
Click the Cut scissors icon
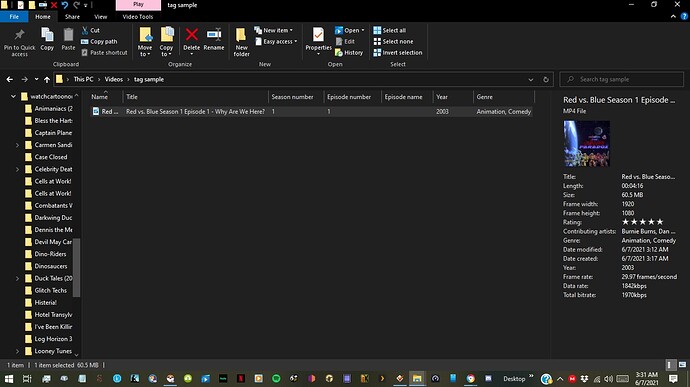coord(85,30)
